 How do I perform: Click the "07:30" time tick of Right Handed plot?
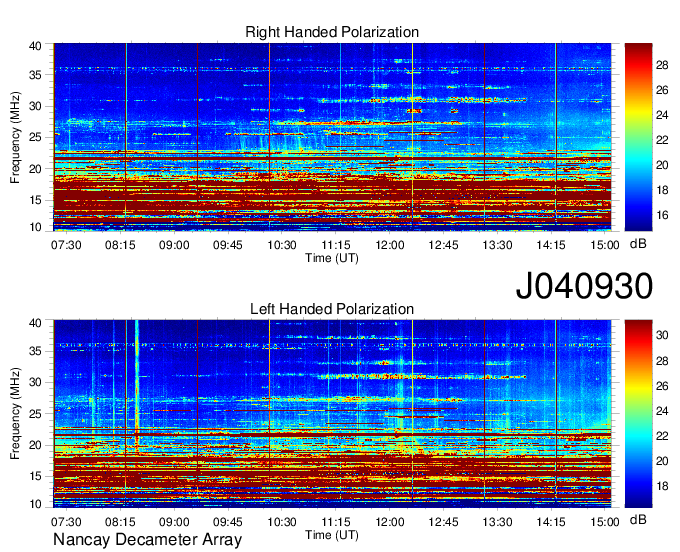click(66, 245)
